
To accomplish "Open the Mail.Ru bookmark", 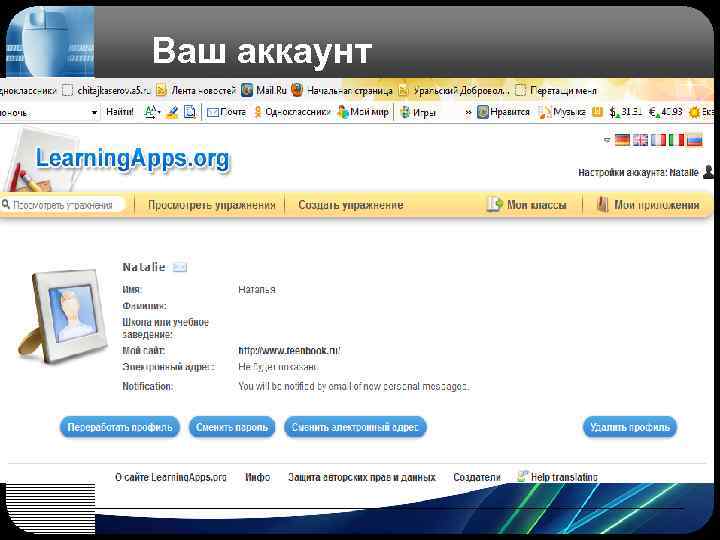I will (x=264, y=90).
